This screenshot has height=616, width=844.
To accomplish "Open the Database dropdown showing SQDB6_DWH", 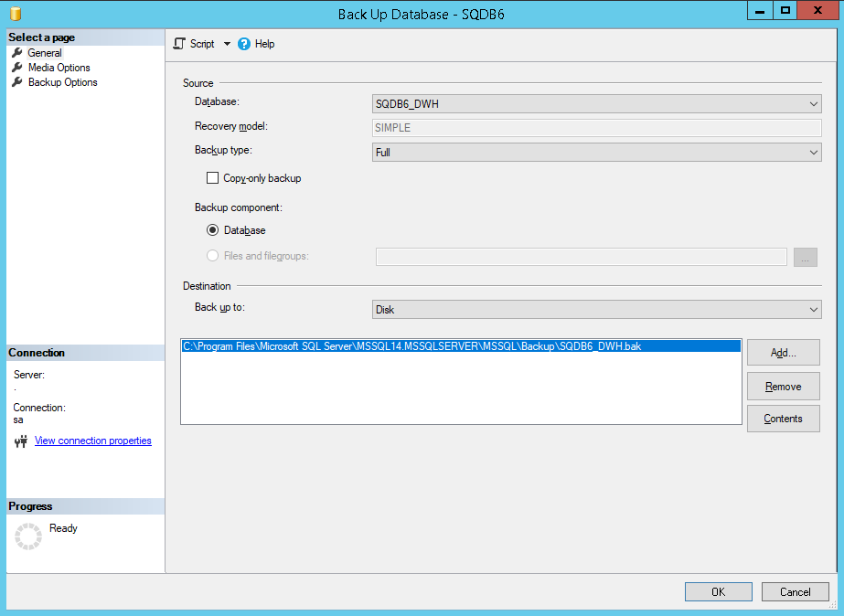I will tap(597, 104).
